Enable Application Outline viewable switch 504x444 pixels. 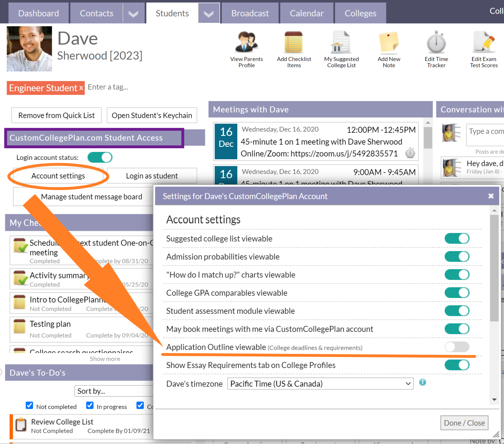tap(457, 347)
